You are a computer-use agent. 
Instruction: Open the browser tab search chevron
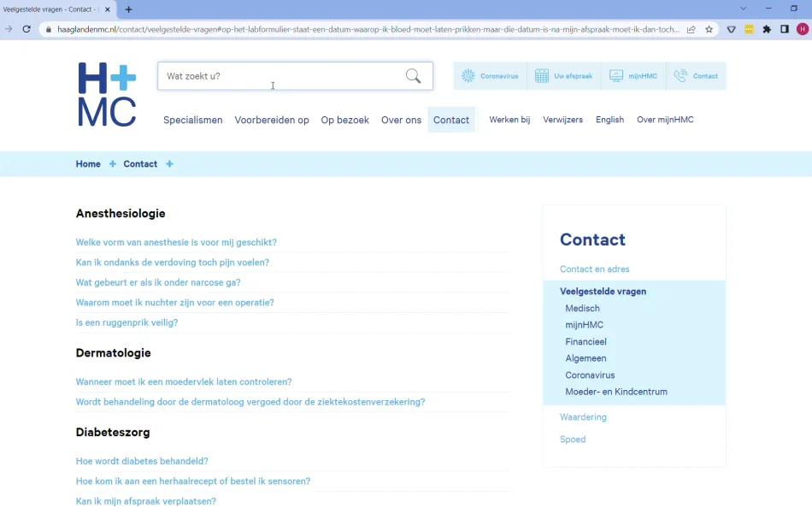743,9
